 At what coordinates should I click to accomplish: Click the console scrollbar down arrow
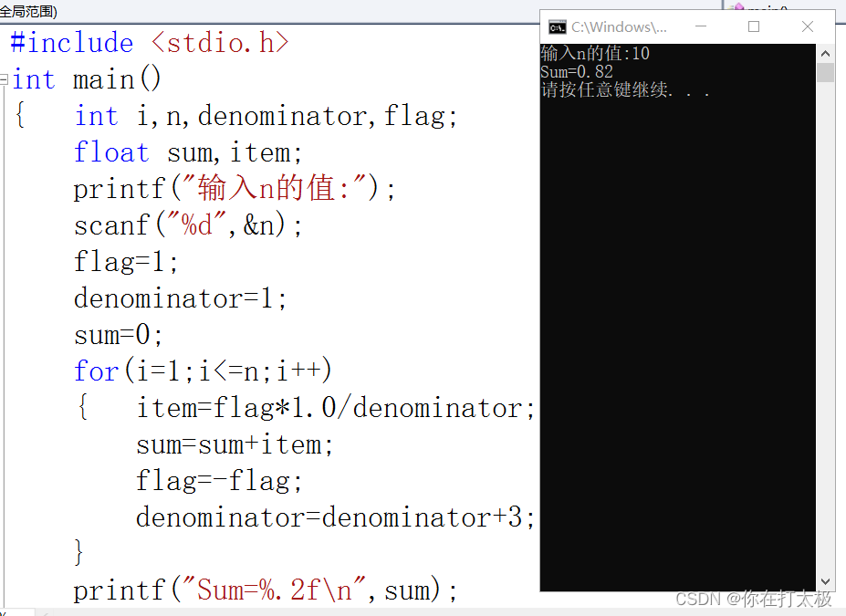click(825, 581)
